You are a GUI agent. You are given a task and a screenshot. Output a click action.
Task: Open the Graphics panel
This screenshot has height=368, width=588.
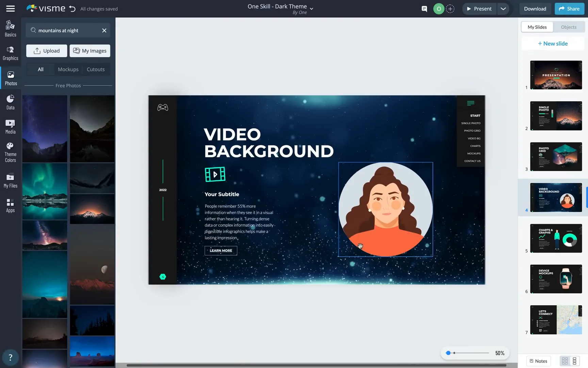click(x=10, y=53)
